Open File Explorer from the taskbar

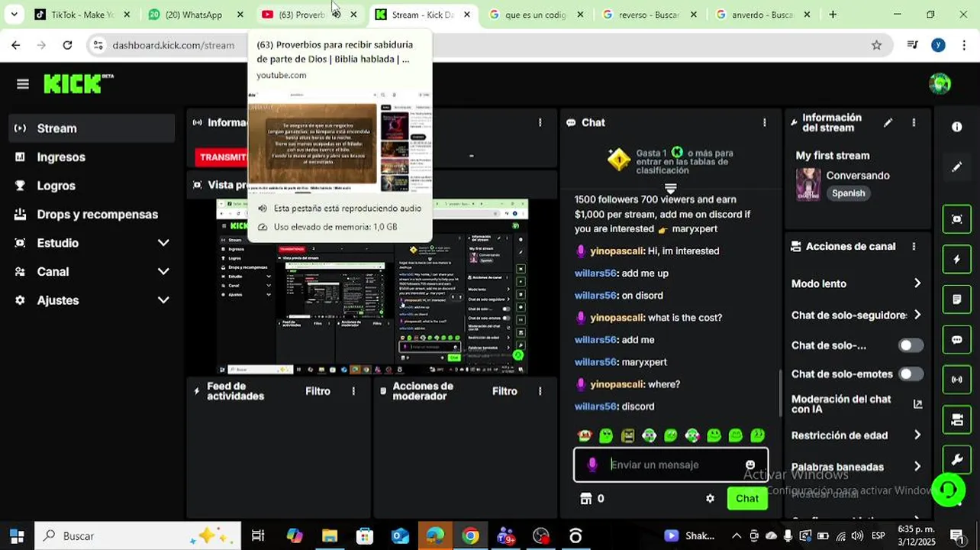(x=330, y=536)
